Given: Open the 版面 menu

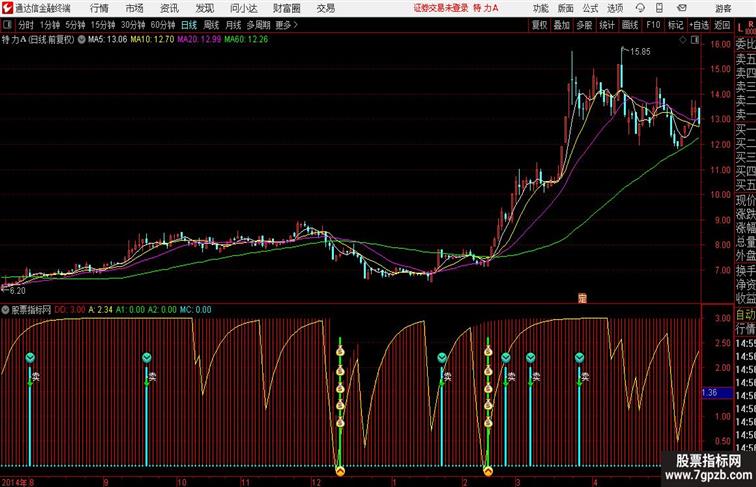Looking at the screenshot, I should (566, 8).
